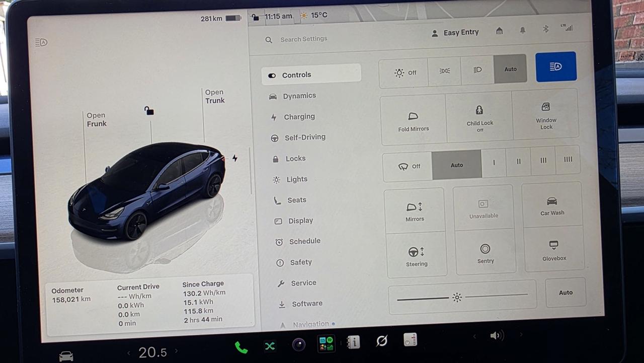
Task: Go to Self-Driving settings
Action: tap(298, 137)
